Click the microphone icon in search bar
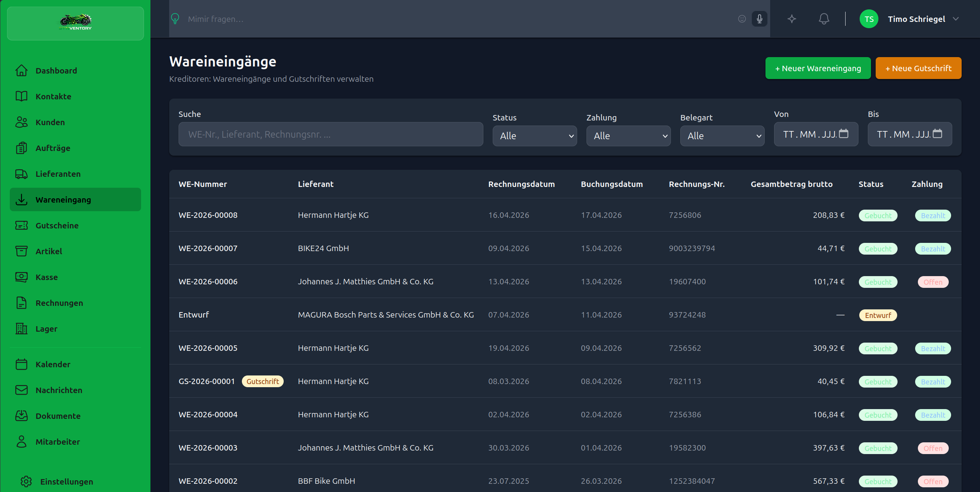 click(x=759, y=19)
